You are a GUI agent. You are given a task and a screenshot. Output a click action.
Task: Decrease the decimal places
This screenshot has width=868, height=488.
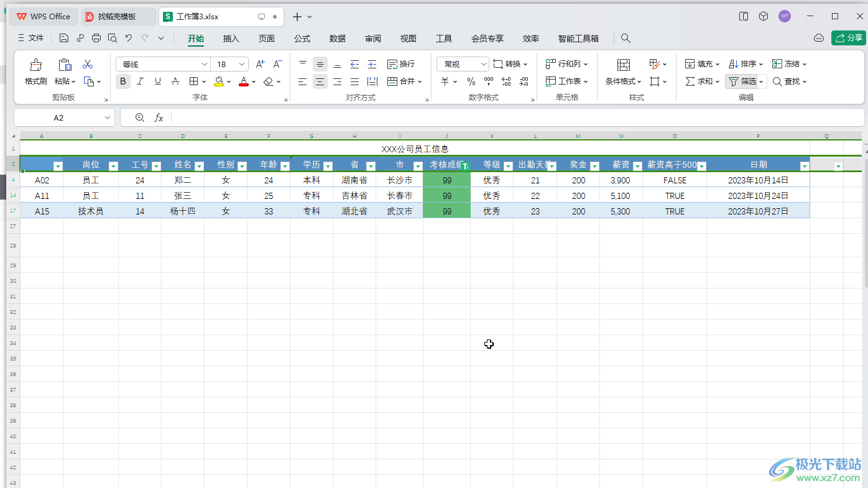coord(524,81)
